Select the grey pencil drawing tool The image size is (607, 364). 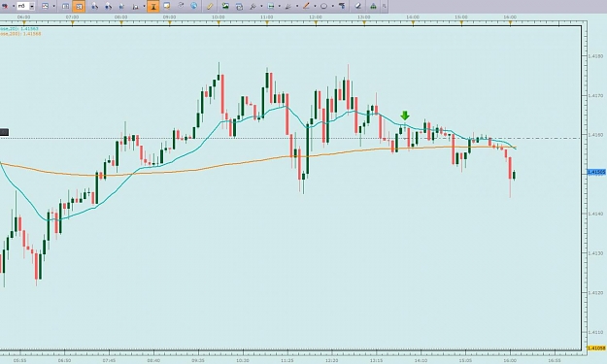[288, 6]
